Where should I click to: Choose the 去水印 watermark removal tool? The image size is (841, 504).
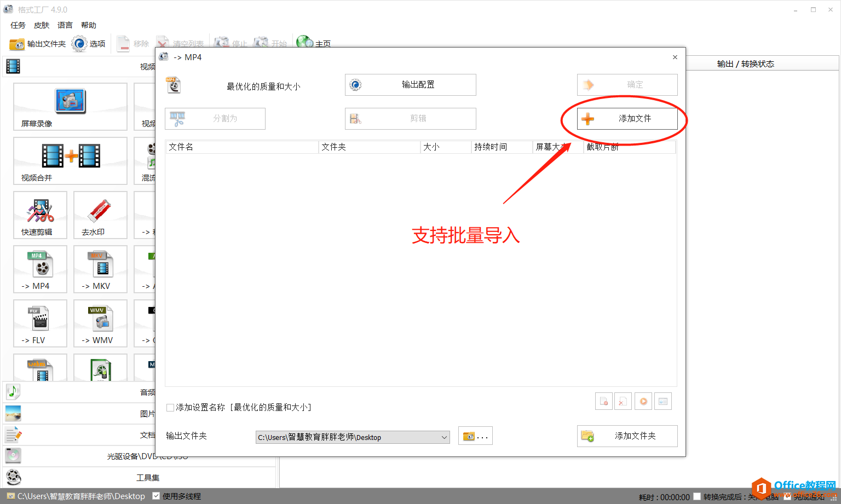click(x=100, y=215)
